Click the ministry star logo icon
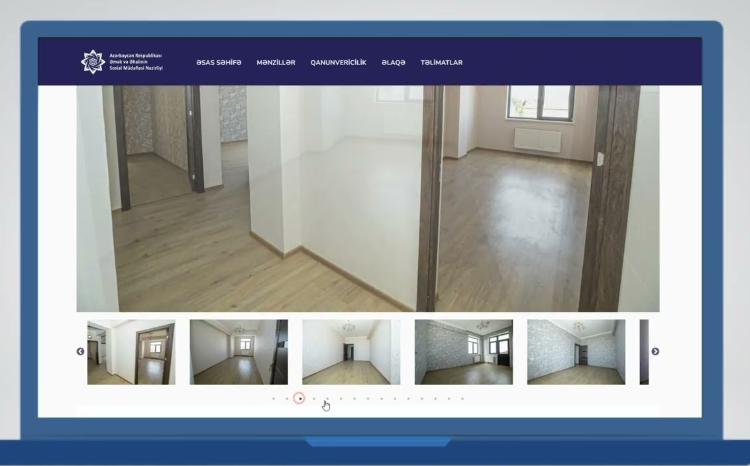Image resolution: width=750 pixels, height=466 pixels. 93,62
